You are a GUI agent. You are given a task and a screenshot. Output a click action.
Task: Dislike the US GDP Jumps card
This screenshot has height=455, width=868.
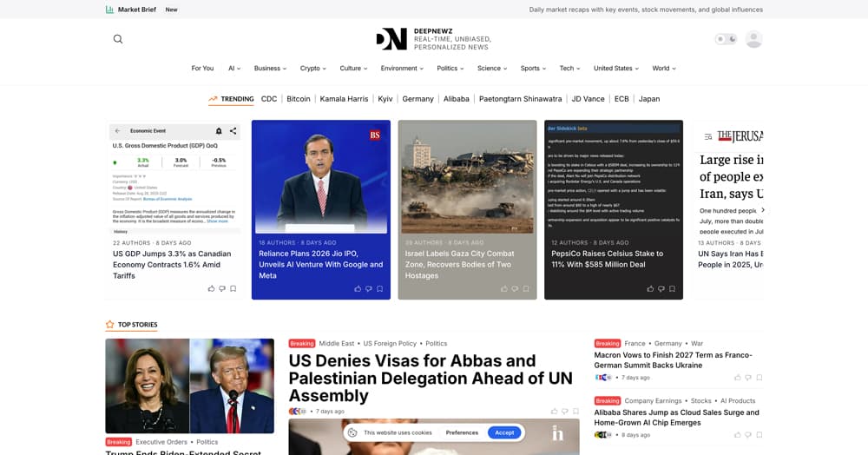[x=222, y=289]
